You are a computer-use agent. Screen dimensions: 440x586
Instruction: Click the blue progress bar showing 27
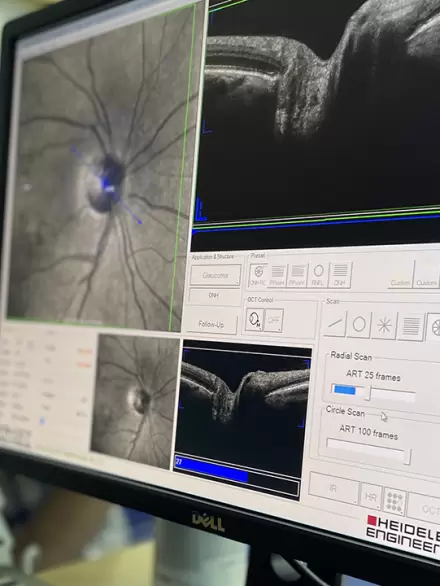(x=212, y=469)
